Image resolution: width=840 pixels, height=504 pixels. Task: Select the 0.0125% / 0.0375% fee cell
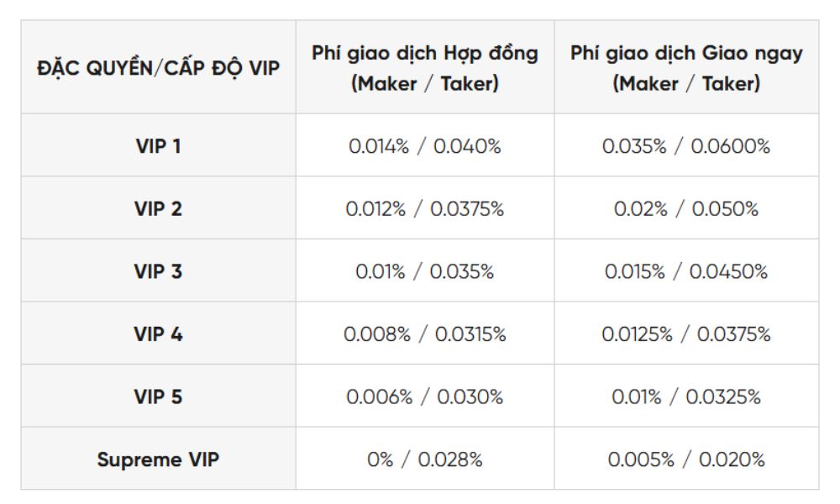[x=685, y=334]
